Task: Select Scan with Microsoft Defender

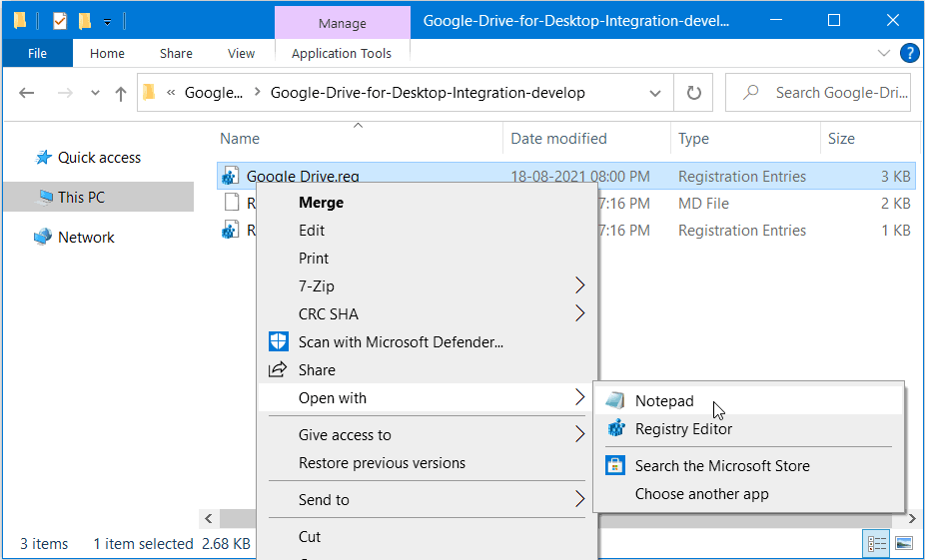Action: 428,342
